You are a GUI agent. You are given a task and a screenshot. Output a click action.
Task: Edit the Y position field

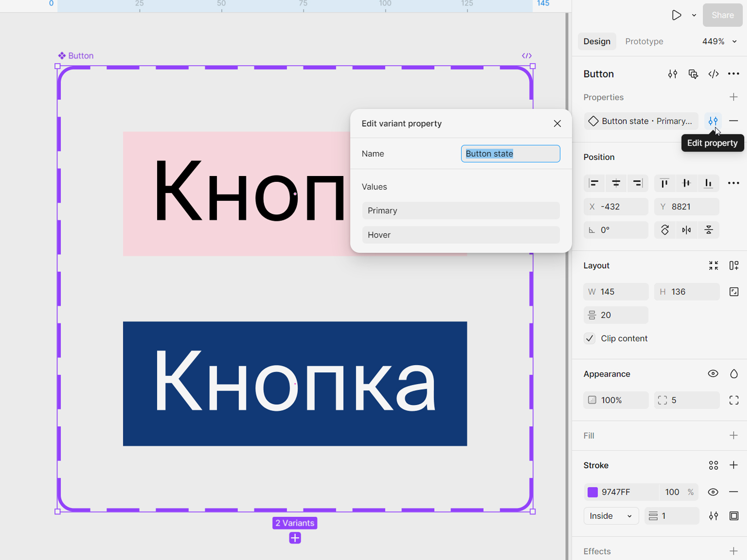(687, 207)
